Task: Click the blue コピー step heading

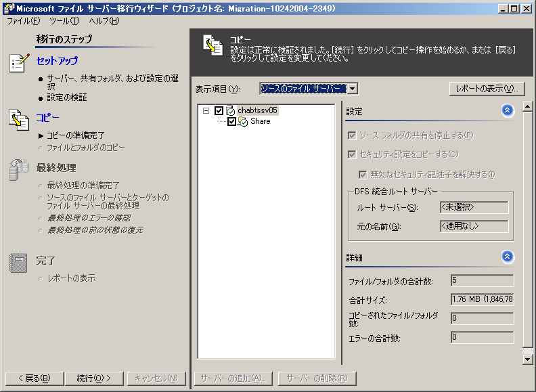Action: tap(47, 118)
